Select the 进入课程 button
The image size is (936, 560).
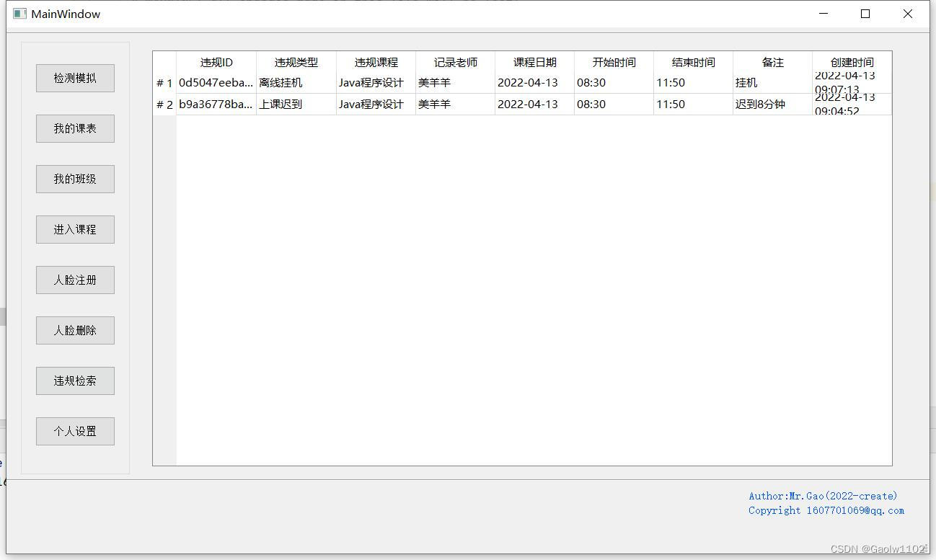pyautogui.click(x=75, y=229)
